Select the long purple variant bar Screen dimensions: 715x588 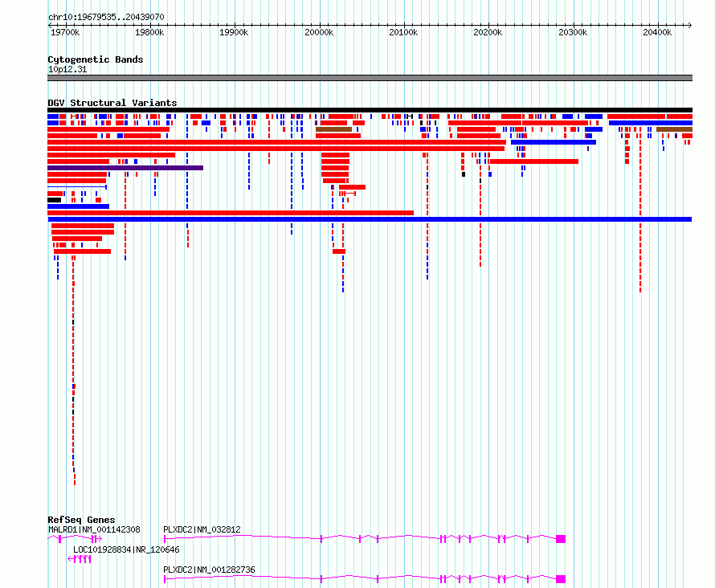tap(125, 168)
